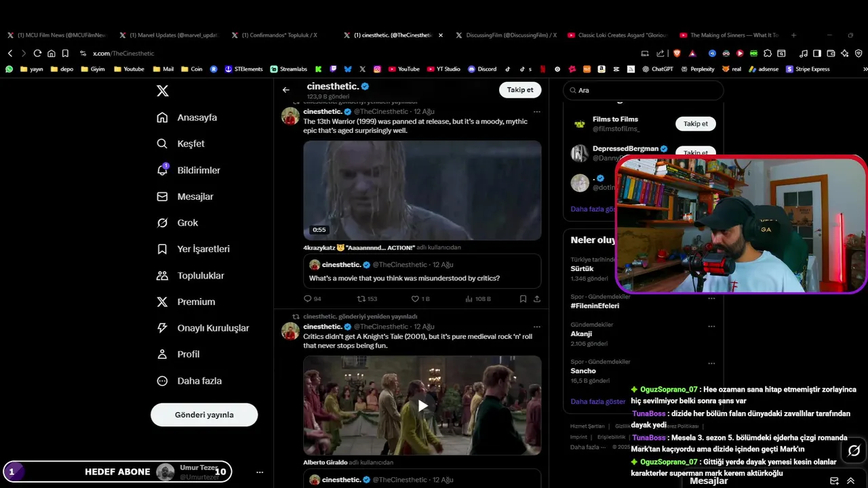
Task: Open the account menu dots beside Umur Tezer
Action: point(260,472)
